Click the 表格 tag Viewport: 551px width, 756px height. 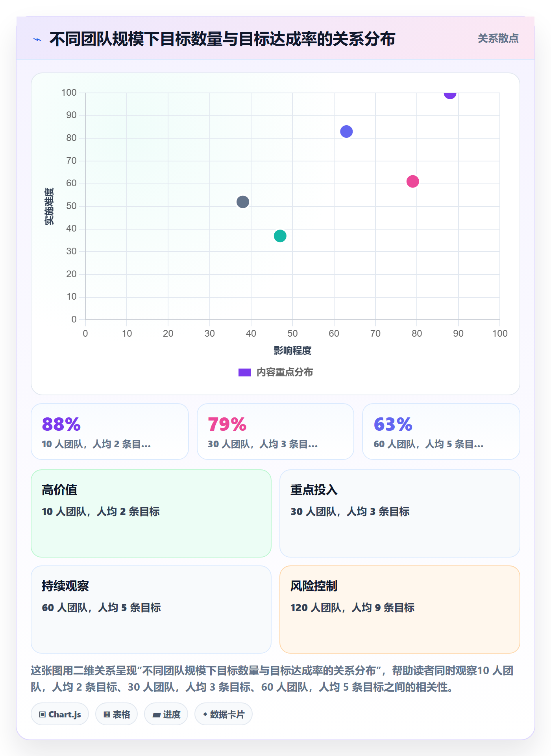[x=116, y=714]
